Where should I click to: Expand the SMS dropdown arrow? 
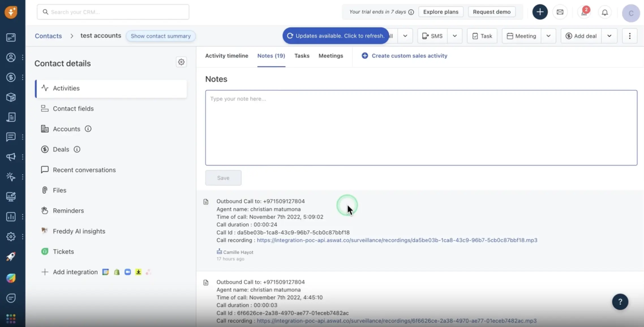[456, 36]
